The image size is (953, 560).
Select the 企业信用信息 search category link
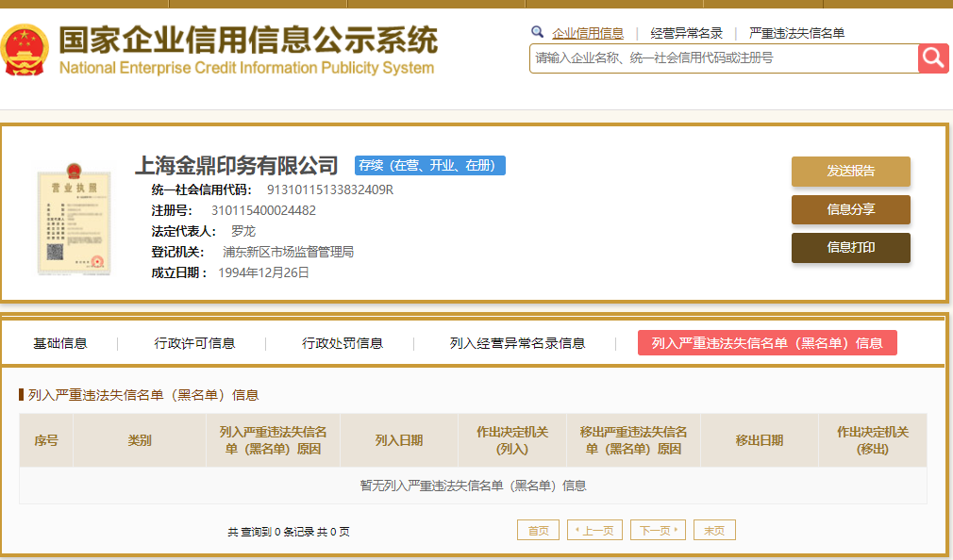click(588, 33)
